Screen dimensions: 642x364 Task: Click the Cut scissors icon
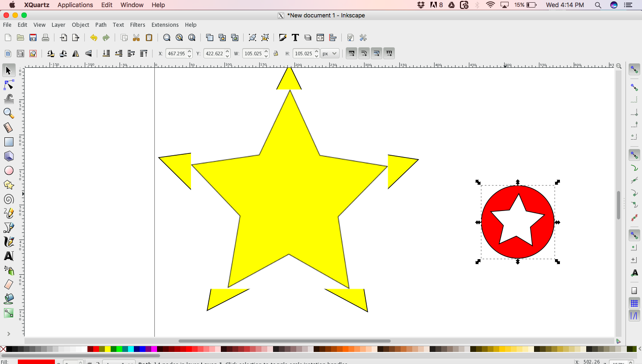[137, 37]
